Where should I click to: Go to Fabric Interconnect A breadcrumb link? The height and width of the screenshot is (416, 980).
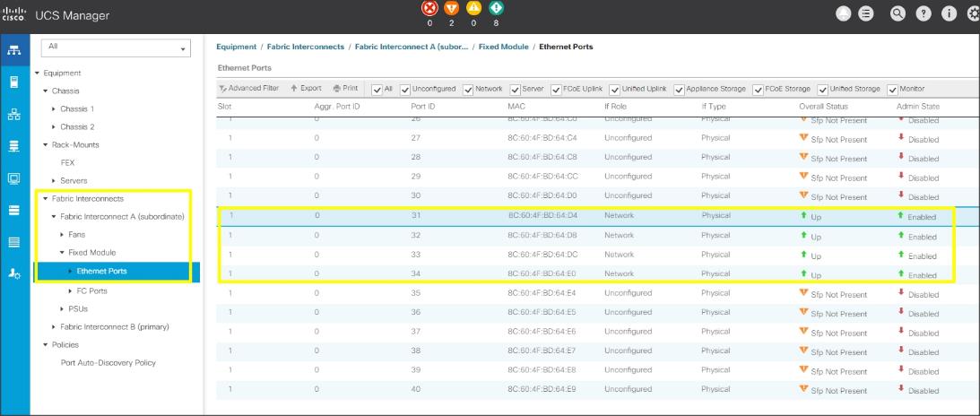412,47
